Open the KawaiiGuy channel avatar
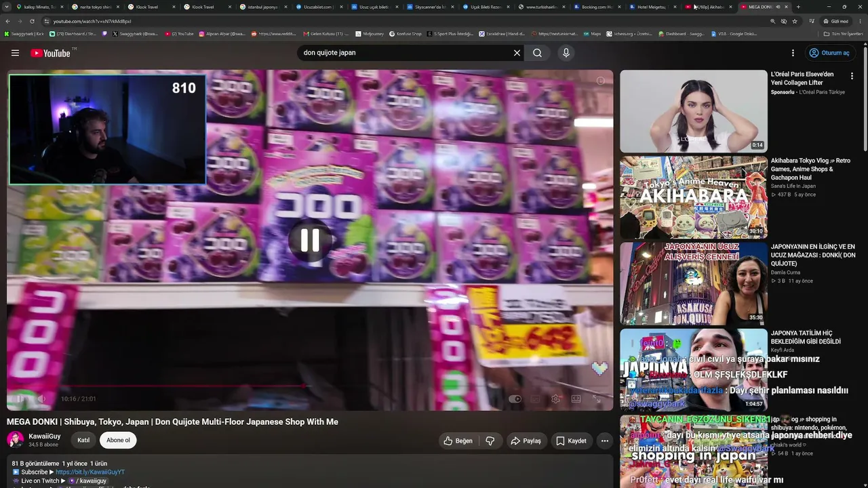The height and width of the screenshot is (488, 868). point(15,440)
